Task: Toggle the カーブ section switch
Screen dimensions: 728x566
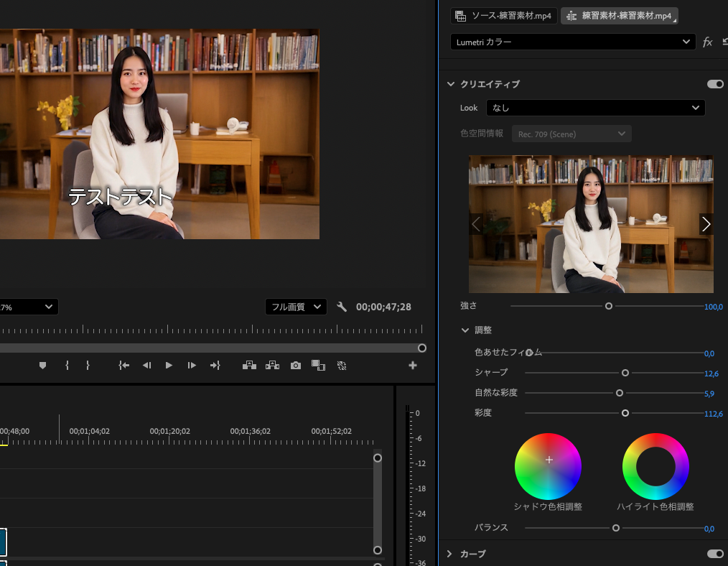Action: 715,554
